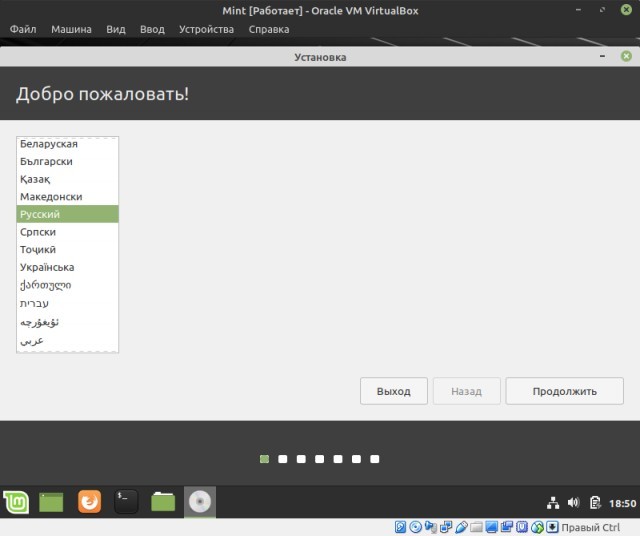Open the Машина menu
This screenshot has width=640, height=536.
(x=71, y=29)
